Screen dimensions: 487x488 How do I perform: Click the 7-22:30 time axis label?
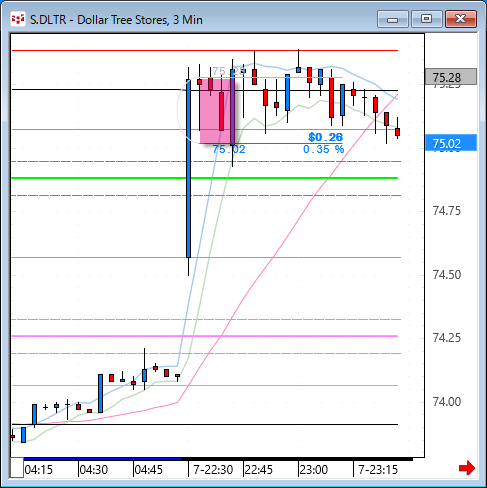coord(213,470)
